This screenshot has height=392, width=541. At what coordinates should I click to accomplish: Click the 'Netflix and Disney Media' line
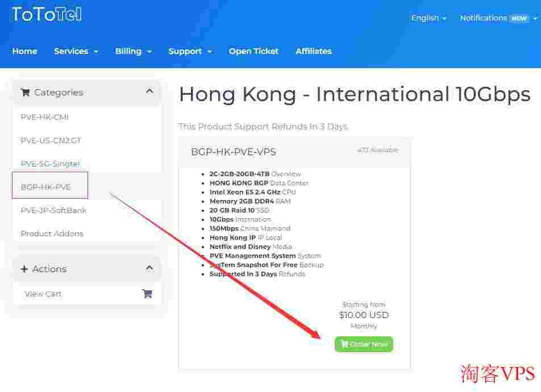[x=251, y=247]
